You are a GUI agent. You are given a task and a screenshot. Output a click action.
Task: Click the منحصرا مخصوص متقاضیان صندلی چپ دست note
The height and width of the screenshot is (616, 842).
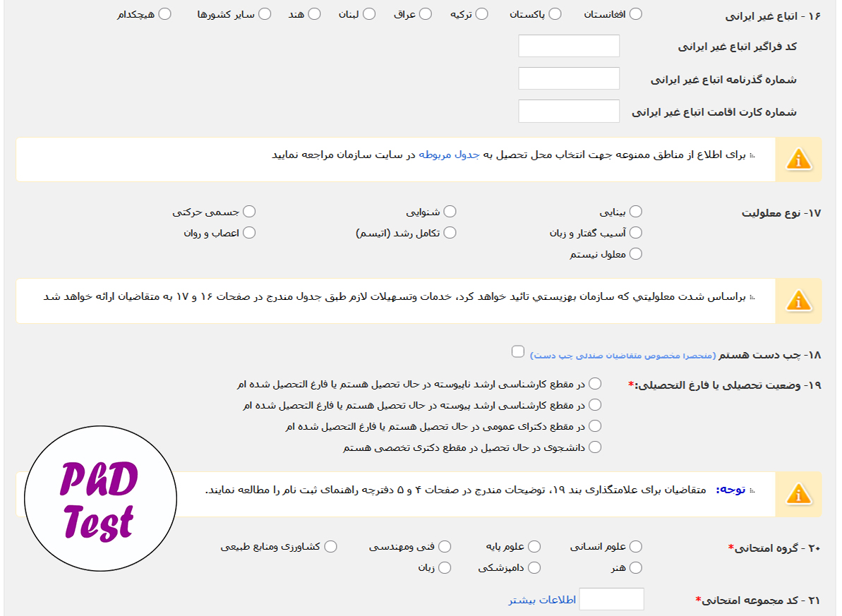pyautogui.click(x=623, y=356)
